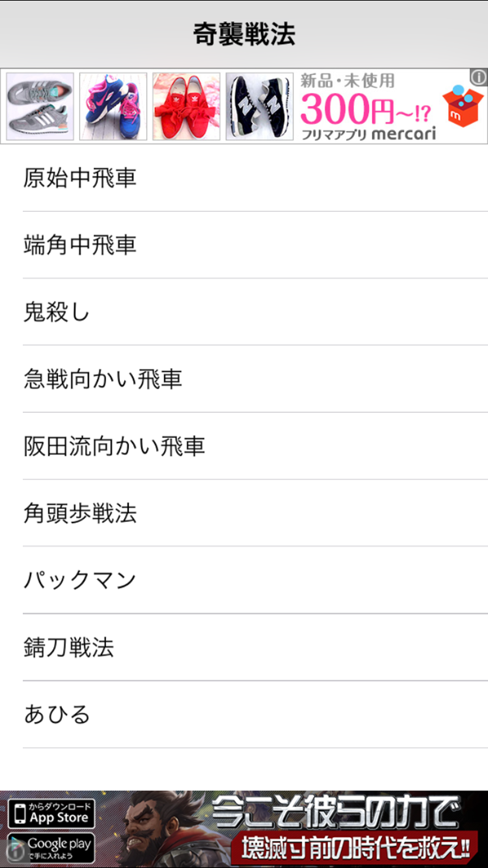The image size is (488, 868).
Task: Click the gray Adidas sneaker thumbnail
Action: pyautogui.click(x=40, y=107)
